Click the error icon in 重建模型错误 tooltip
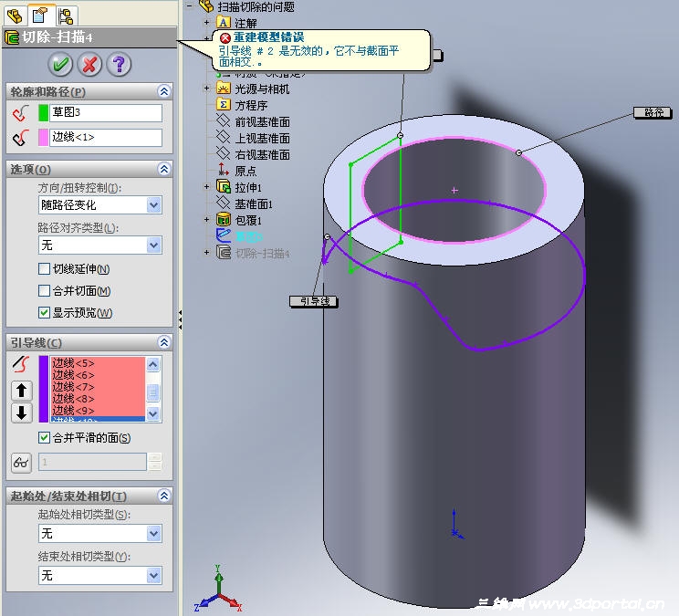The width and height of the screenshot is (679, 616). (225, 37)
